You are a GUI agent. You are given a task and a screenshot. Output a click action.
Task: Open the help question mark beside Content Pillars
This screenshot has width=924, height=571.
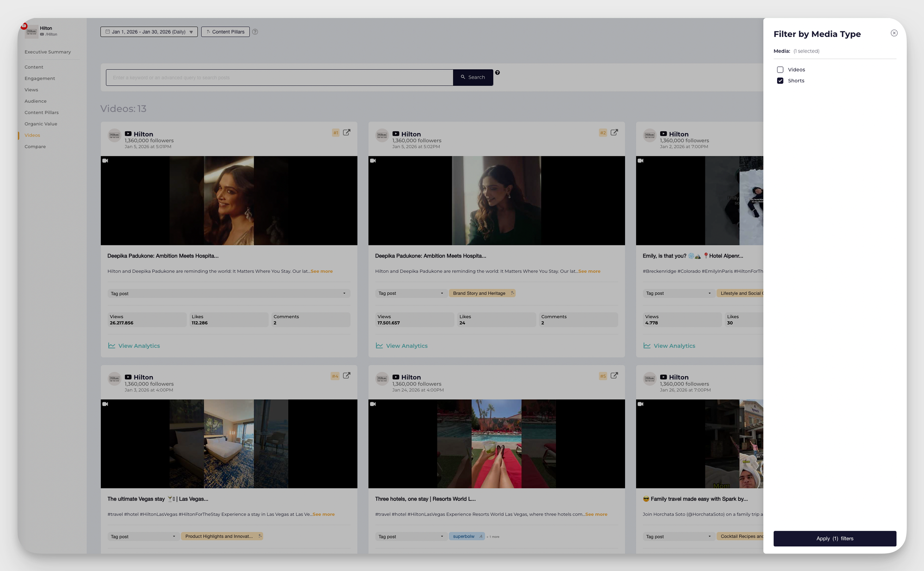click(x=255, y=32)
